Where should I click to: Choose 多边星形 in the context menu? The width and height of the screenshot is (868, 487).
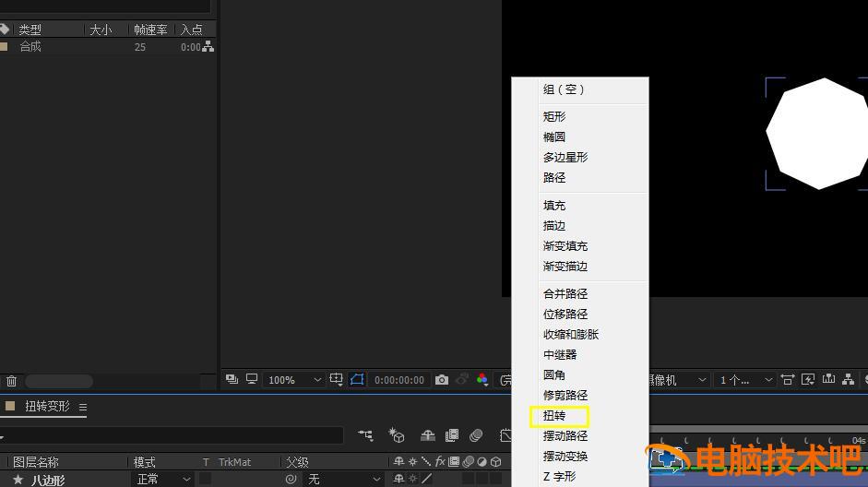[x=565, y=158]
